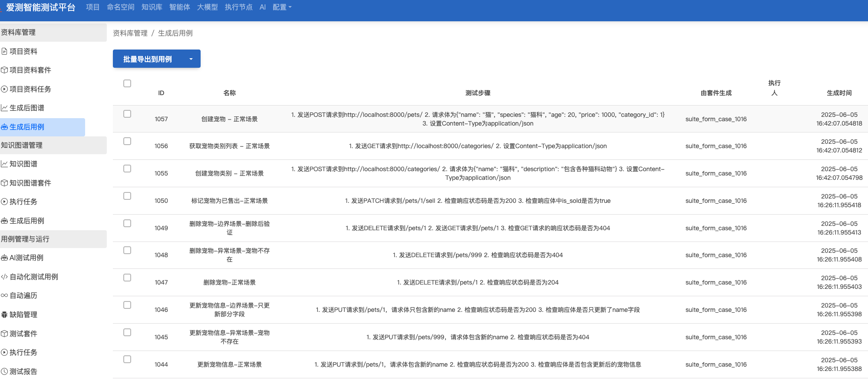
Task: Click the name 标记宠物为已售出-正常场景
Action: [230, 201]
